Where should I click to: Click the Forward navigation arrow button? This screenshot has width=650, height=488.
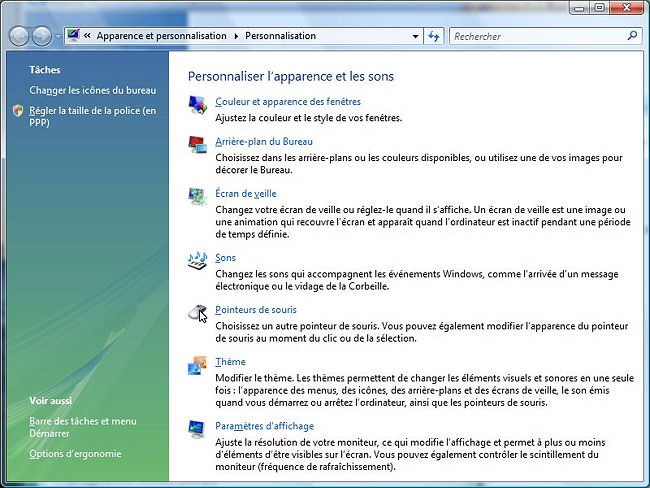point(41,36)
